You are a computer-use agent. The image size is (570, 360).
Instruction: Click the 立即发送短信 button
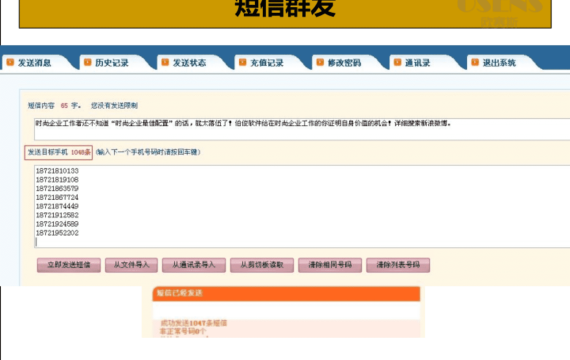69,265
